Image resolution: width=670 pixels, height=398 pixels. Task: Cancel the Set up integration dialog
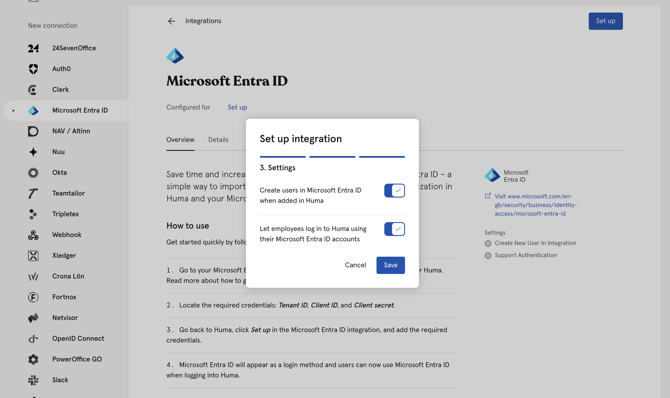point(356,265)
